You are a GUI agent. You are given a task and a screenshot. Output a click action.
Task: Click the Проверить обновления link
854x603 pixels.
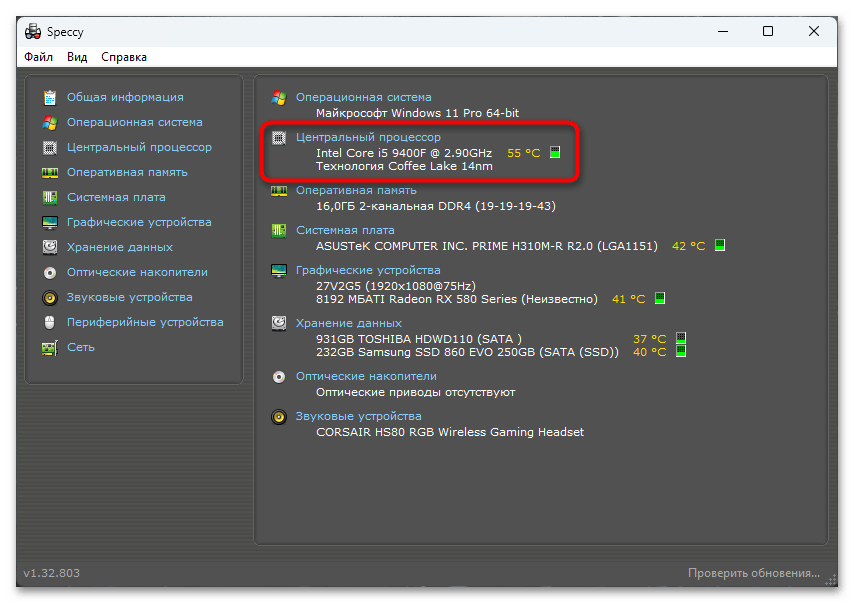pyautogui.click(x=753, y=573)
